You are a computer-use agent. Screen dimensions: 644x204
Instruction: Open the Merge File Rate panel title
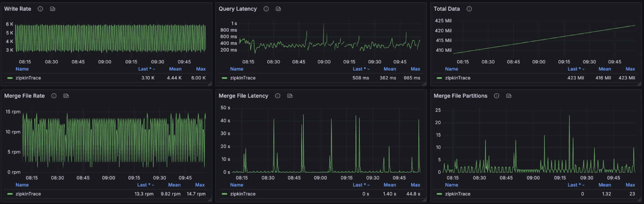pyautogui.click(x=24, y=96)
